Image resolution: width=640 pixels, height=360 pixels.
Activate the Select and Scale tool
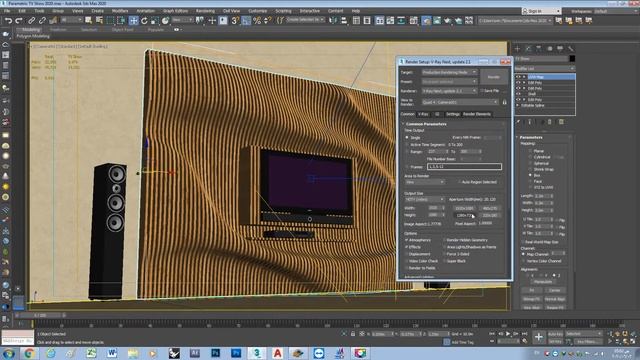[155, 20]
